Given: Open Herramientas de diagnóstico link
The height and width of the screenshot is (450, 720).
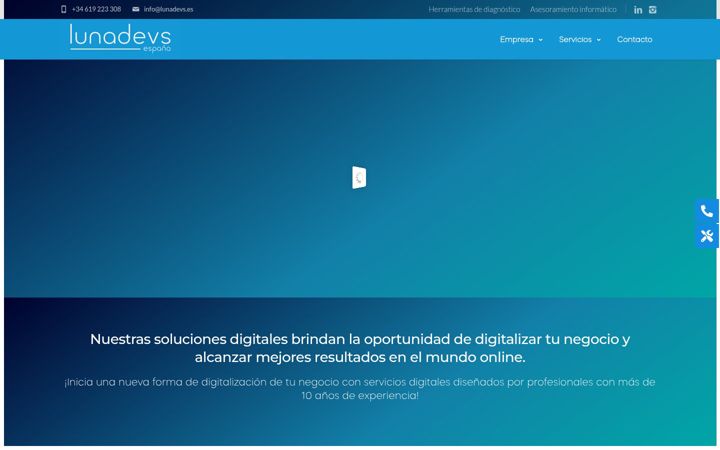Looking at the screenshot, I should 474,9.
